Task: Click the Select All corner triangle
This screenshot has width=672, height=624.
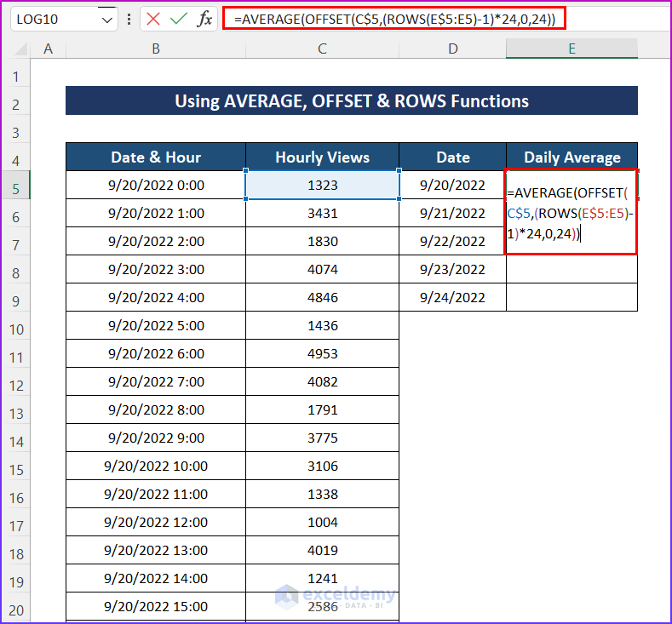Action: click(20, 49)
